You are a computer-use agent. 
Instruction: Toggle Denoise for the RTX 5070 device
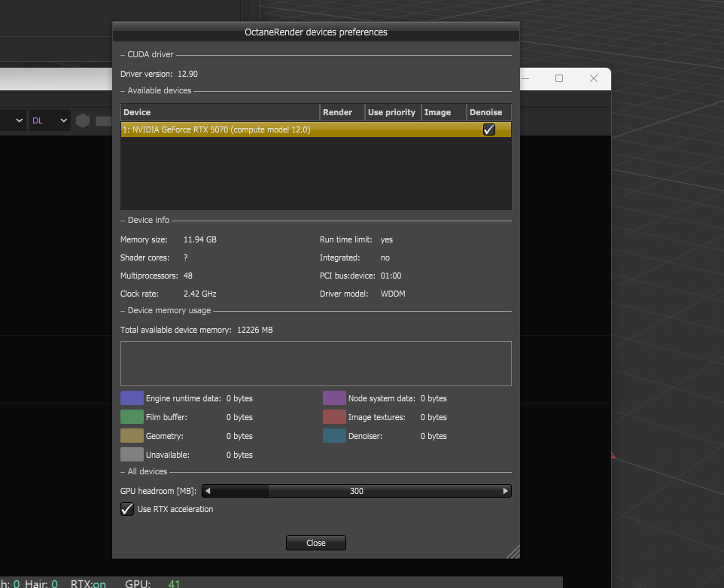489,129
